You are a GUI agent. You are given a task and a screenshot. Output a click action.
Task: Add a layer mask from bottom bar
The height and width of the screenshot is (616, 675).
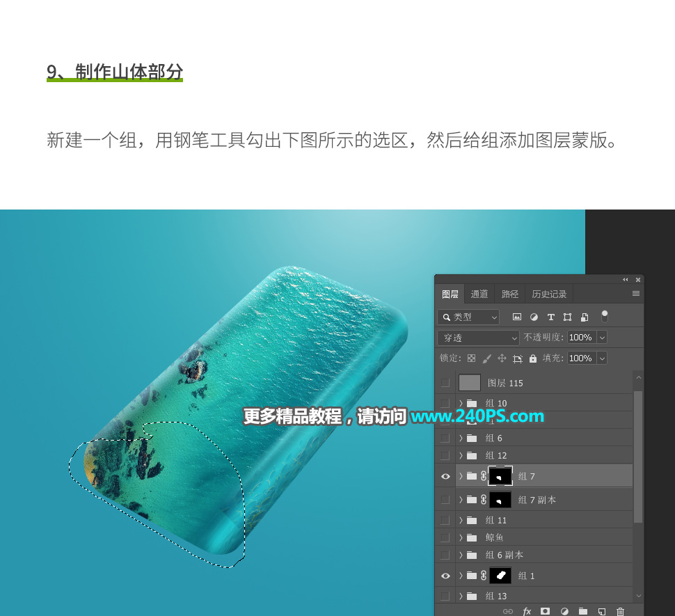click(546, 611)
